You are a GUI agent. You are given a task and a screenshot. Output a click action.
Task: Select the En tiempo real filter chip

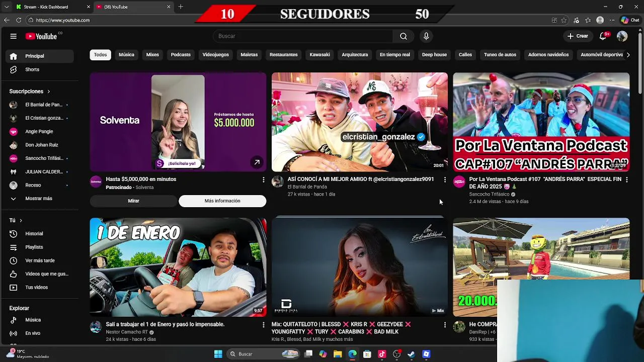tap(395, 55)
